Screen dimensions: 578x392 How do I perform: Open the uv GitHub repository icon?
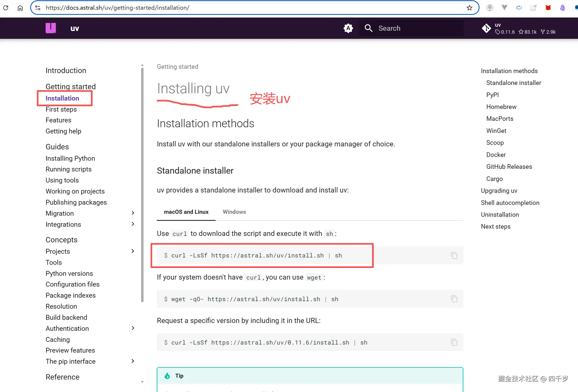pyautogui.click(x=487, y=28)
